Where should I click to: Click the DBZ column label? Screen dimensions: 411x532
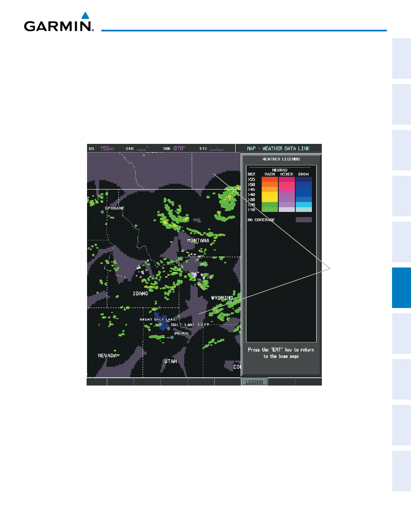tap(252, 174)
